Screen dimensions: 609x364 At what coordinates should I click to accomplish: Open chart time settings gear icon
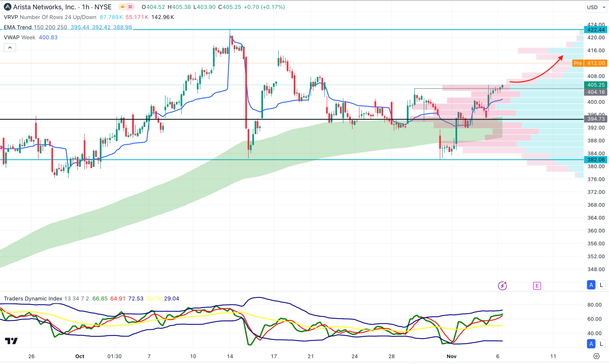(x=596, y=356)
